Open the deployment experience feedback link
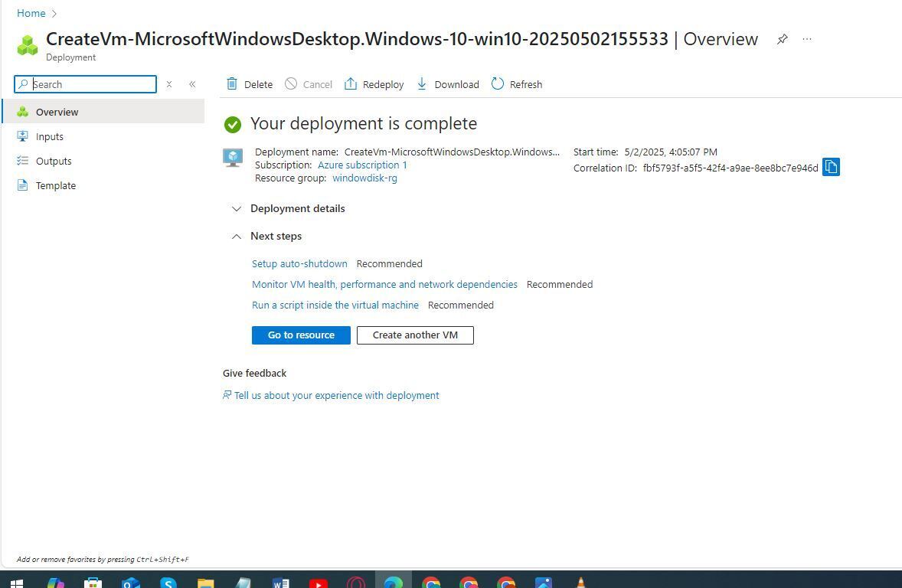This screenshot has width=902, height=588. tap(332, 395)
